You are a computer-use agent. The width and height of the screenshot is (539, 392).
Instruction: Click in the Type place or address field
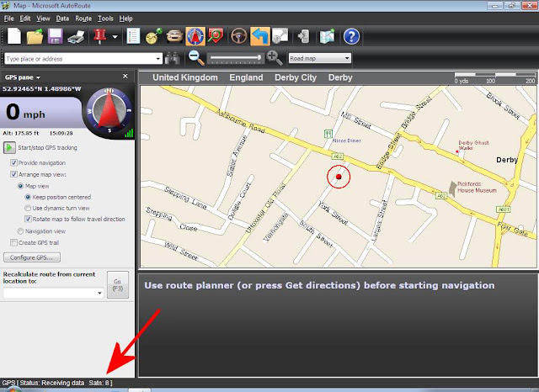(x=79, y=59)
